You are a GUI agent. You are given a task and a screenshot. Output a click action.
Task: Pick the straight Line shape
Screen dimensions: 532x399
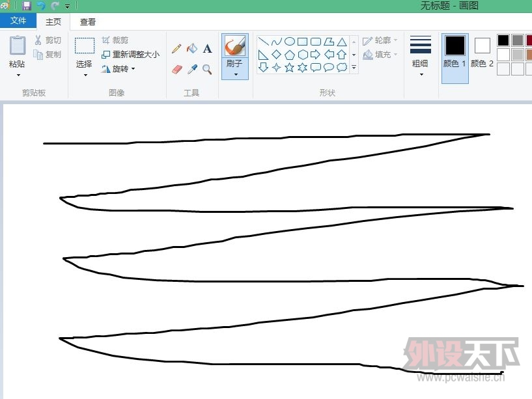point(264,42)
